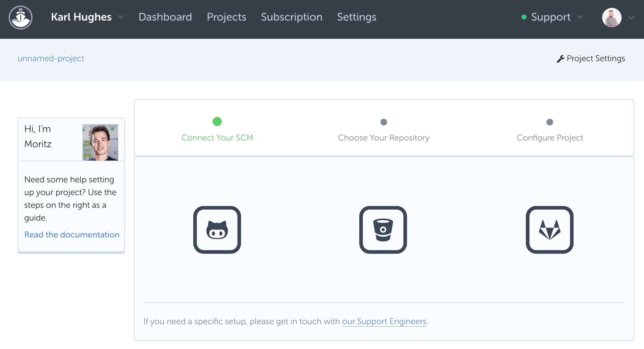Image resolution: width=644 pixels, height=349 pixels.
Task: Contact our Support Engineers link
Action: [x=384, y=321]
